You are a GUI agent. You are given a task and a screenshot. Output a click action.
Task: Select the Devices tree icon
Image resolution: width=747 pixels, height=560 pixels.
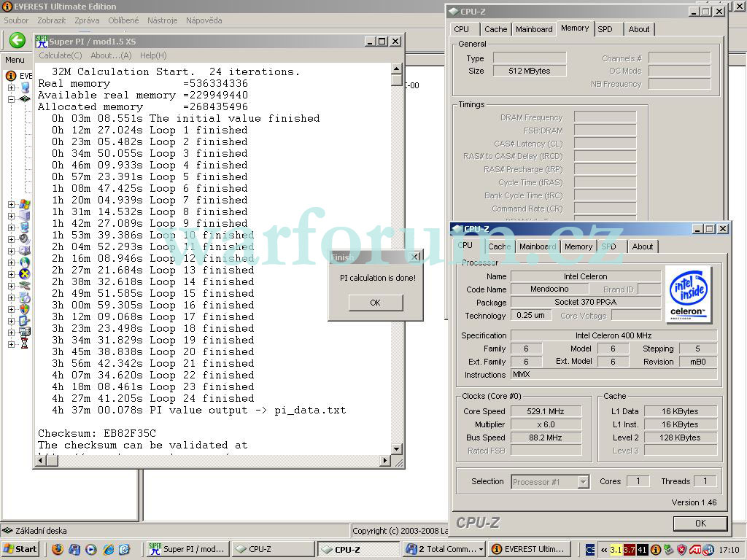(25, 286)
